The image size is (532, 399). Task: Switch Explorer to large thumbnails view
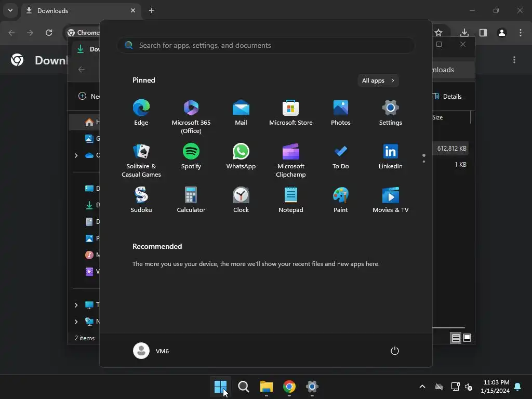pyautogui.click(x=467, y=338)
